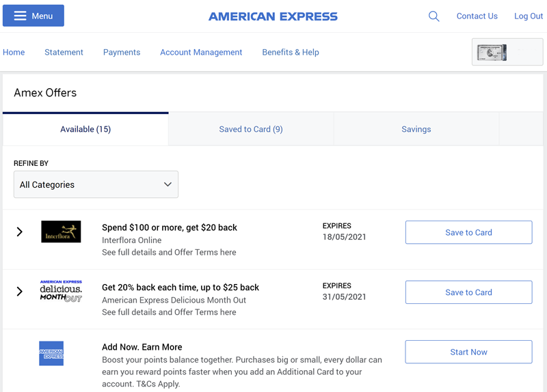Screen dimensions: 547x392
Task: Click the 'Interflora Online' merchant name
Action: click(x=131, y=240)
